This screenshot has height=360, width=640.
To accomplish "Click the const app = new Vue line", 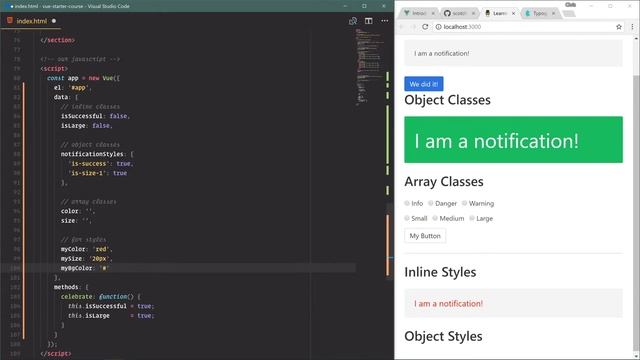I will pos(83,78).
